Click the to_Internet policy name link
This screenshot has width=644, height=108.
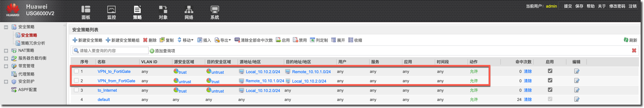coord(107,90)
